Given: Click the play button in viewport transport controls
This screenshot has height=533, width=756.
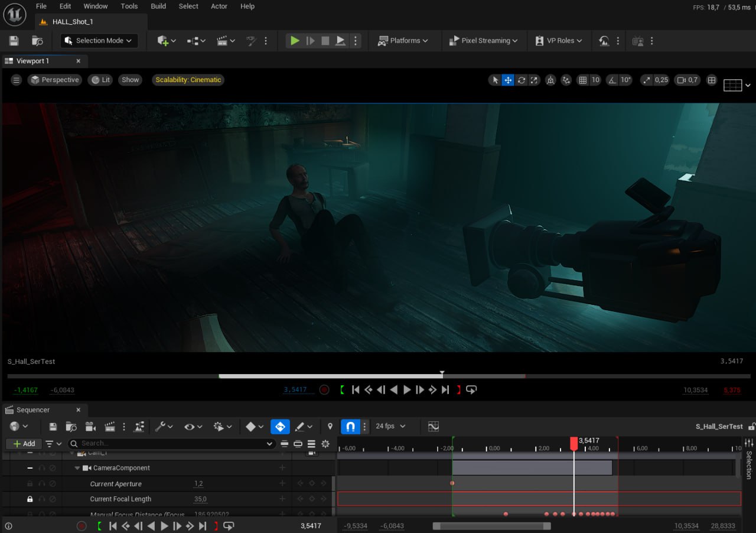Looking at the screenshot, I should click(x=407, y=389).
